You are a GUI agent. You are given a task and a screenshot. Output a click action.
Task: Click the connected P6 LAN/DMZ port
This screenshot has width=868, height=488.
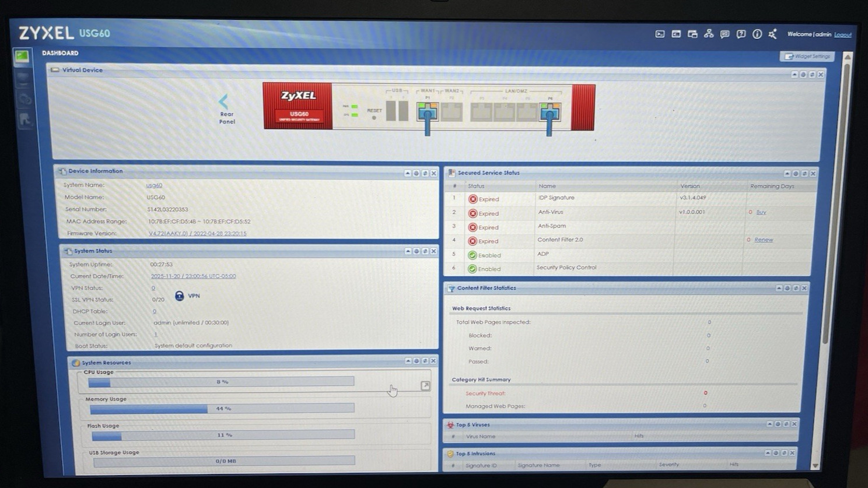pyautogui.click(x=549, y=111)
